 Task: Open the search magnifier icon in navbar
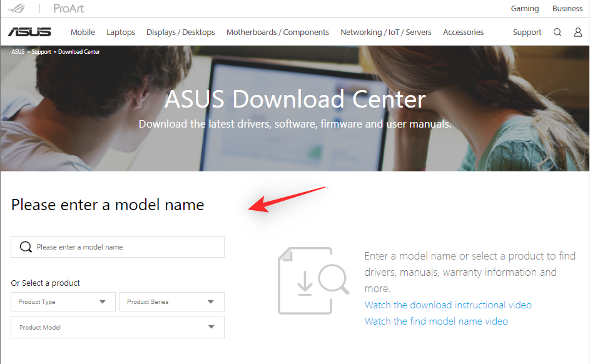pos(557,33)
